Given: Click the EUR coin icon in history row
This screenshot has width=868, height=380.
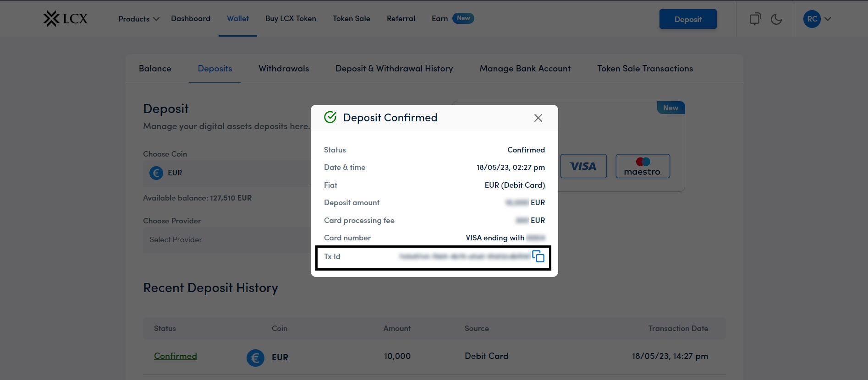Looking at the screenshot, I should coord(255,358).
